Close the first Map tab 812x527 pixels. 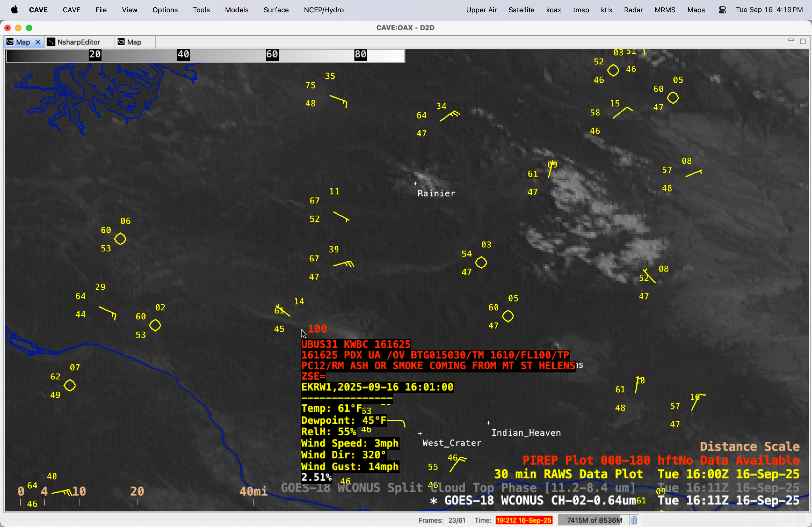pos(38,42)
